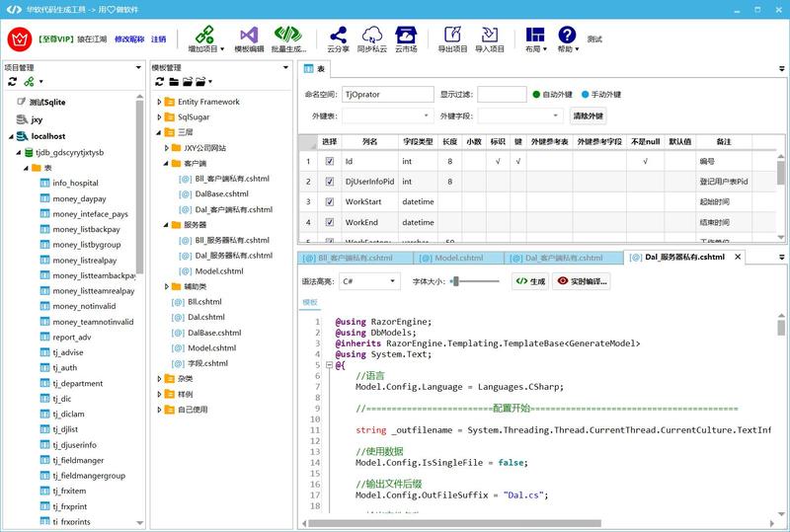
Task: Click the 修改昵称 link
Action: 129,38
